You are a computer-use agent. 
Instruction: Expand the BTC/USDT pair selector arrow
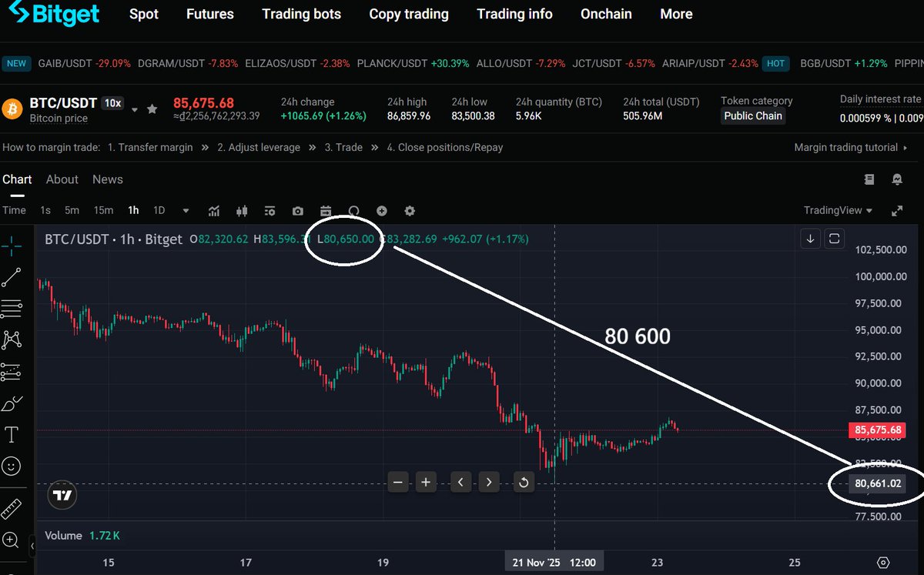[x=135, y=110]
